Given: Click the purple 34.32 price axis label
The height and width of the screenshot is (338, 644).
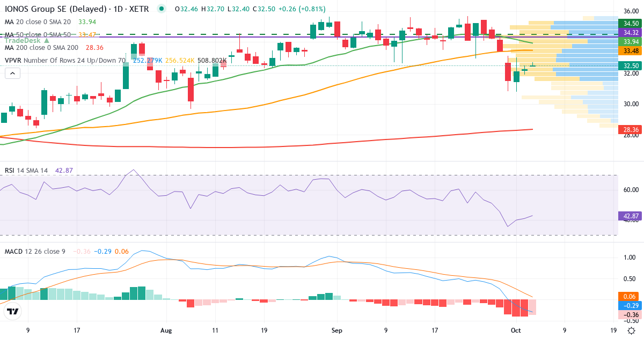Looking at the screenshot, I should coord(631,32).
